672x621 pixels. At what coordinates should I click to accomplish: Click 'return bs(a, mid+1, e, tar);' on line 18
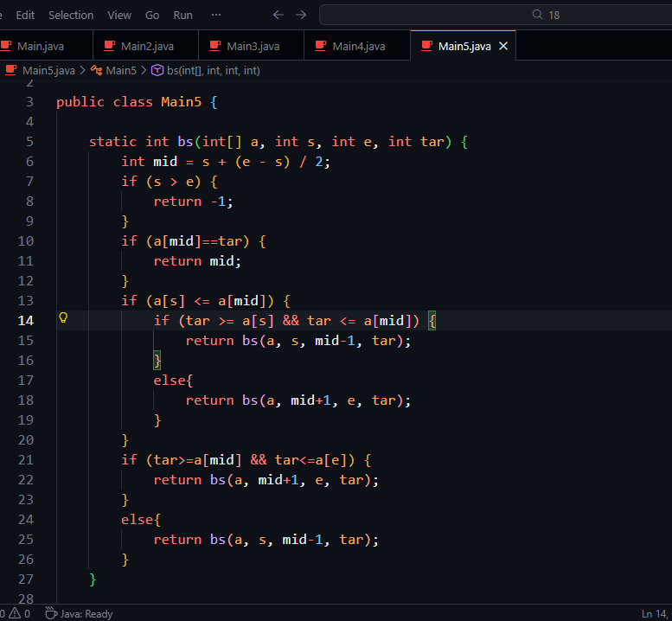298,400
